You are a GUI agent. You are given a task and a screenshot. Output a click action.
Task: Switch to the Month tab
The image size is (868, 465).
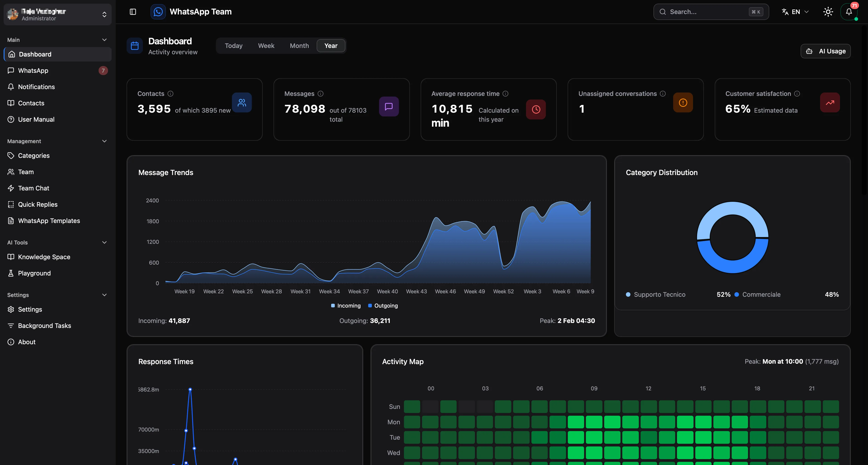[299, 45]
